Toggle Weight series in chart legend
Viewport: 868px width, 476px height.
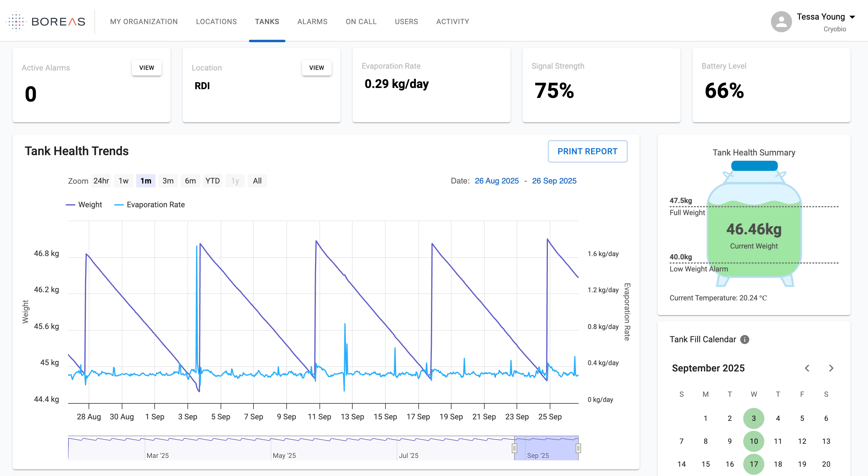click(x=84, y=205)
